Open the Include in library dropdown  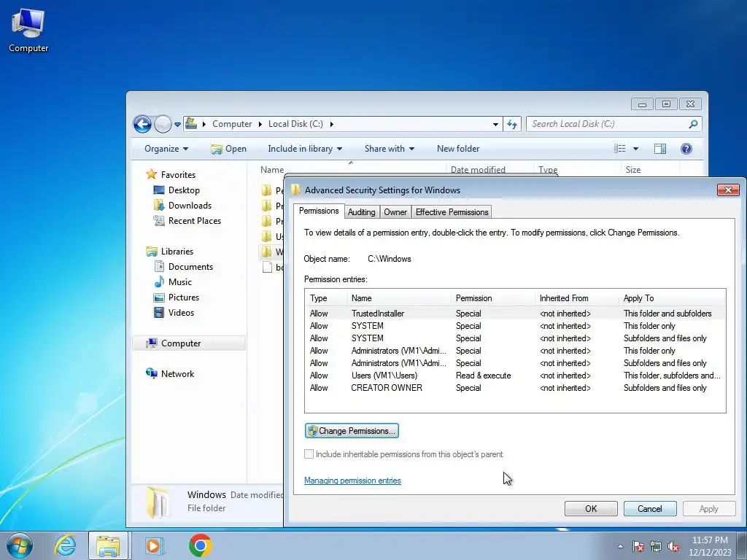(x=305, y=149)
